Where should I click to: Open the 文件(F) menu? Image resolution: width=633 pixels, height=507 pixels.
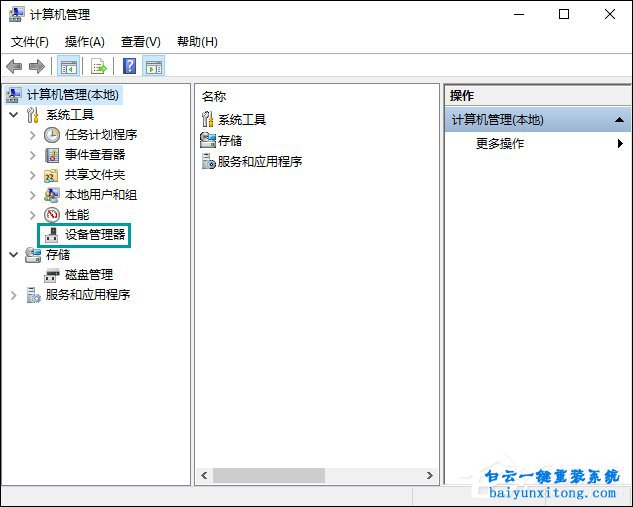point(29,42)
